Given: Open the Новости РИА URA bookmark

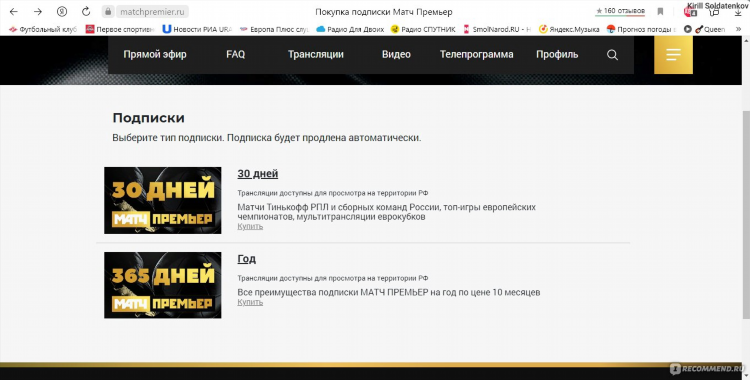Looking at the screenshot, I should coord(197,29).
